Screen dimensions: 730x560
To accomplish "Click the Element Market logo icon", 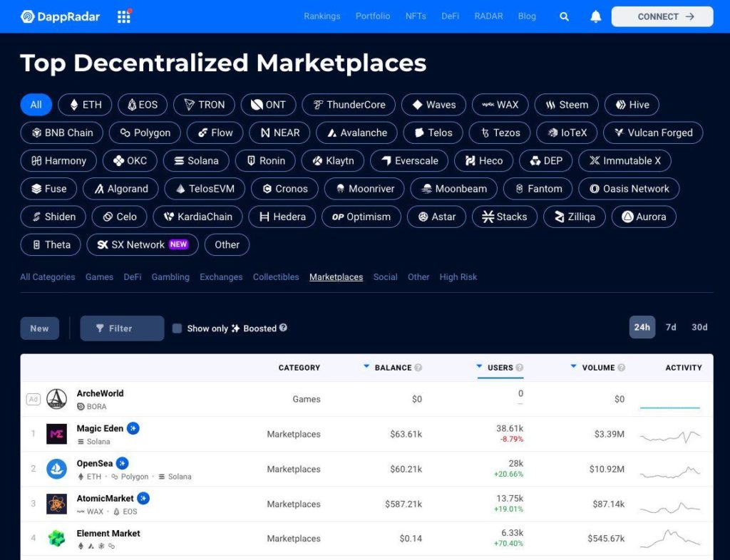I will 57,539.
